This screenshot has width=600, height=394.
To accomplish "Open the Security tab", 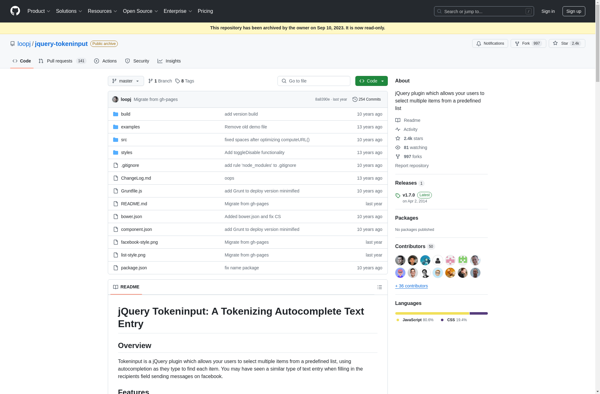I will [137, 61].
